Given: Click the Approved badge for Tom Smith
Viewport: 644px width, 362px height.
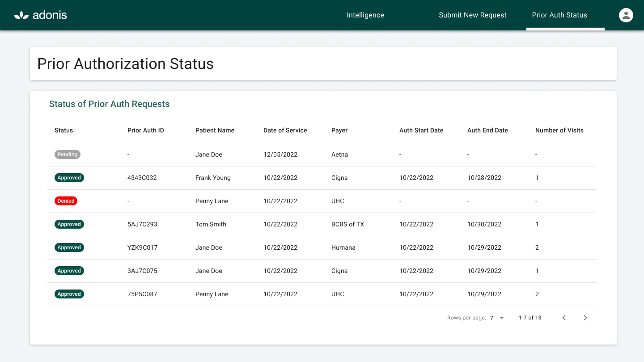Looking at the screenshot, I should 69,224.
